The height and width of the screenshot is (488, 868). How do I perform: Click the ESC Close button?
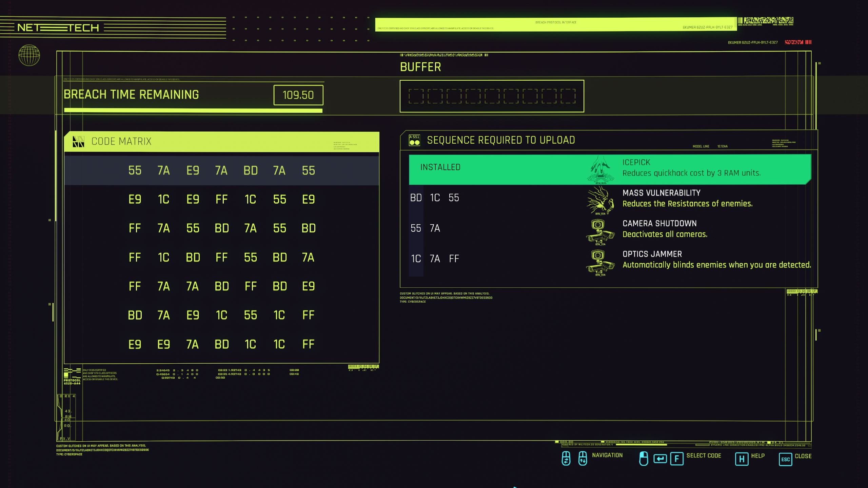(785, 459)
